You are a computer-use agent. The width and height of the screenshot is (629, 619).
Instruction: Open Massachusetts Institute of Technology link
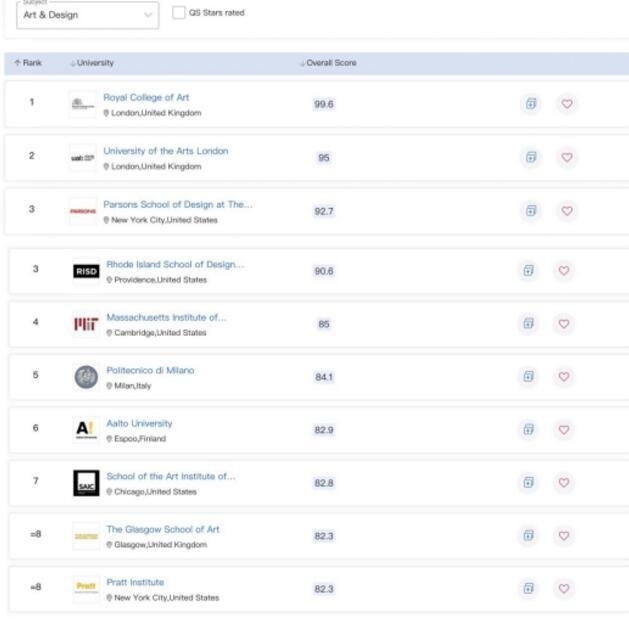(166, 317)
